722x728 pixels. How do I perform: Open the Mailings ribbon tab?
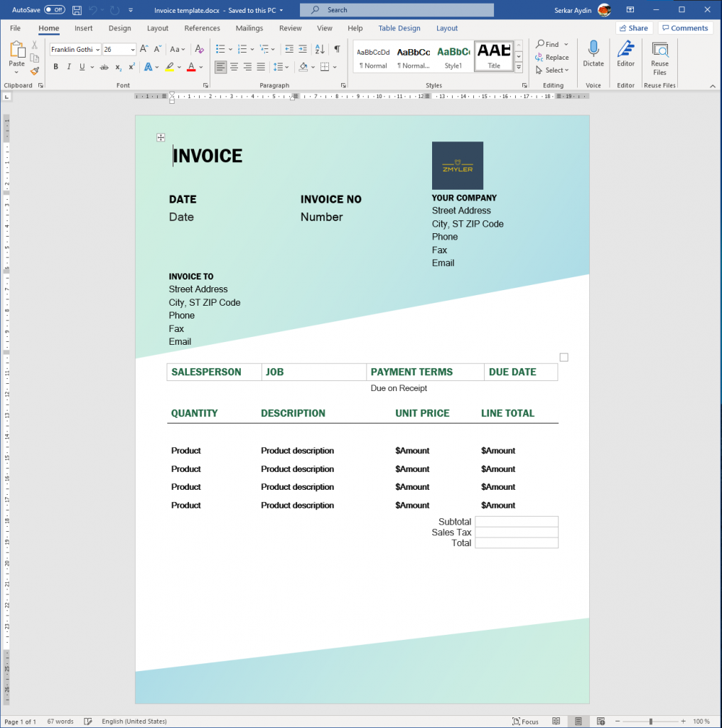249,28
